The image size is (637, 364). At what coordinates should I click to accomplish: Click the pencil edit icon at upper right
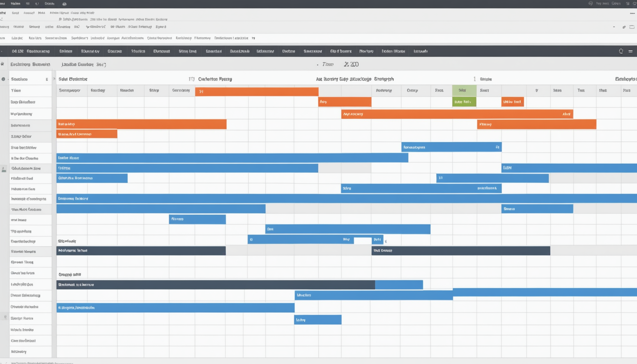pos(624,27)
